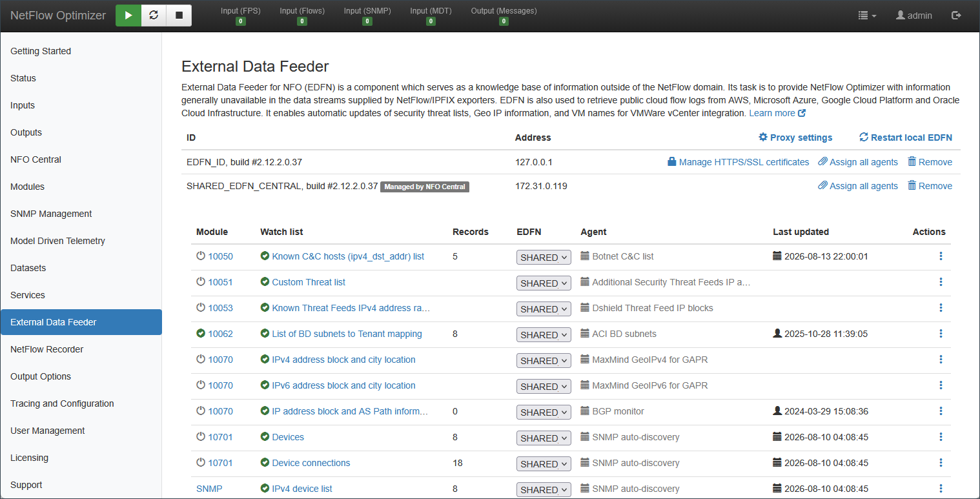
Task: Click NetFlow Optimizer brand title
Action: [58, 15]
